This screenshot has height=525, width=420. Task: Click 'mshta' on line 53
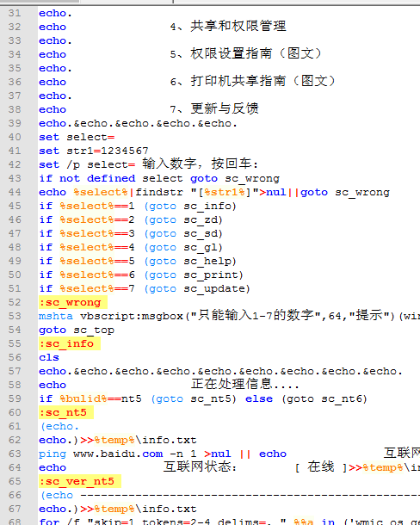[x=56, y=316]
